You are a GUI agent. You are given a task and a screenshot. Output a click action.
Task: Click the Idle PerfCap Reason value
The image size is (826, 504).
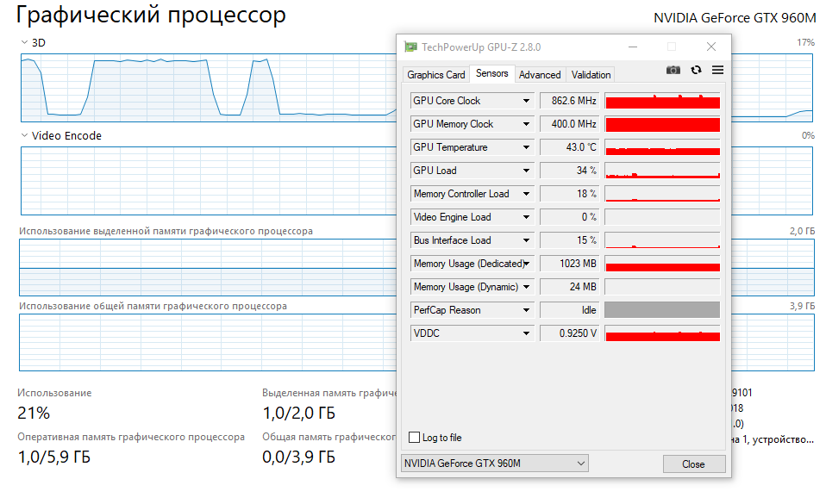click(569, 310)
